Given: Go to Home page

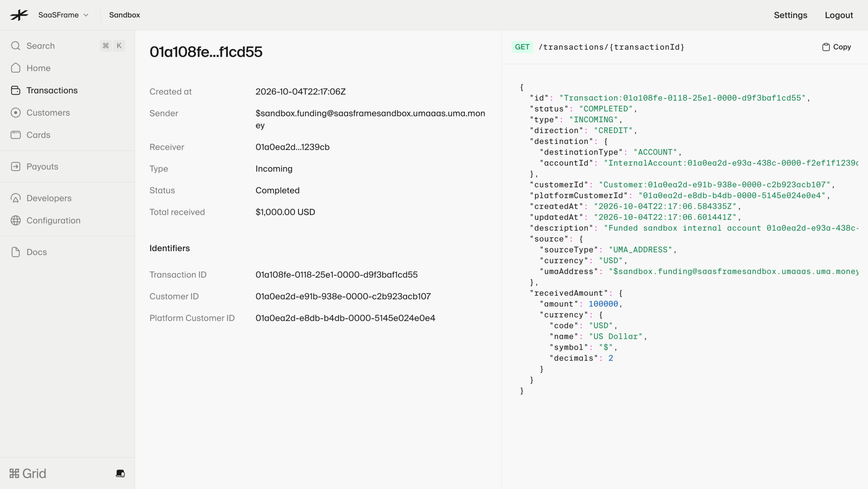Looking at the screenshot, I should point(38,68).
